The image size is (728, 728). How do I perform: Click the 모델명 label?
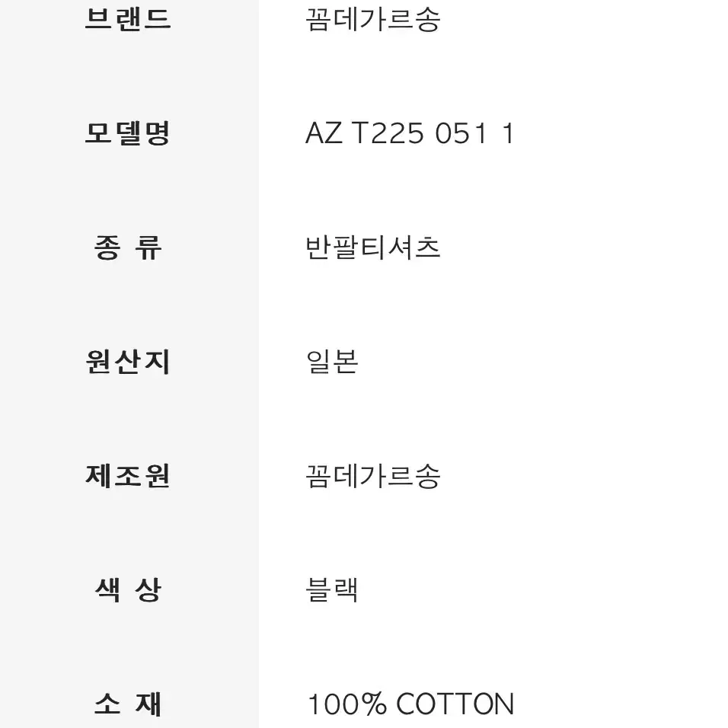128,133
